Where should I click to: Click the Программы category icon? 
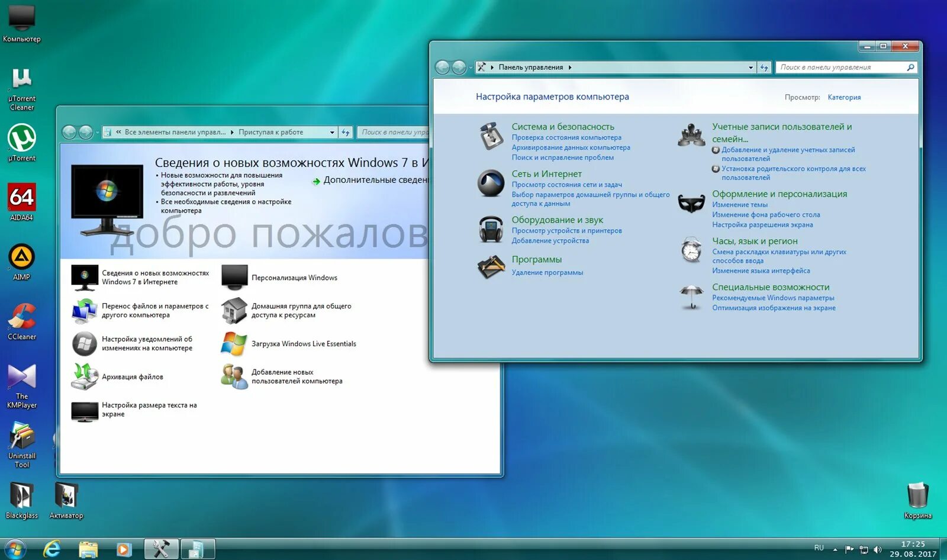pos(491,267)
